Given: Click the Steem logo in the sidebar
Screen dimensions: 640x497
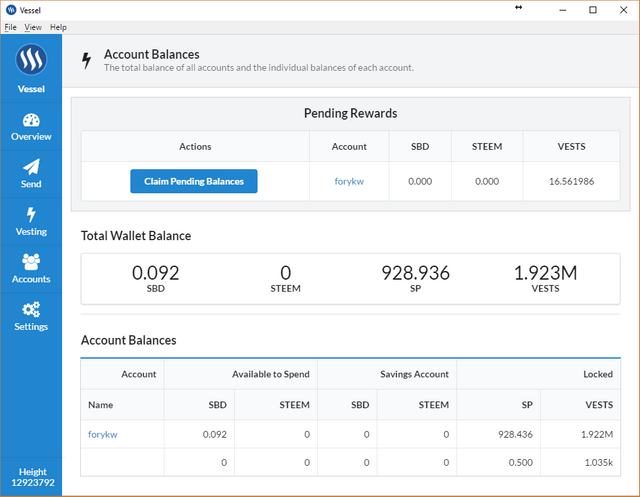Looking at the screenshot, I should (31, 60).
